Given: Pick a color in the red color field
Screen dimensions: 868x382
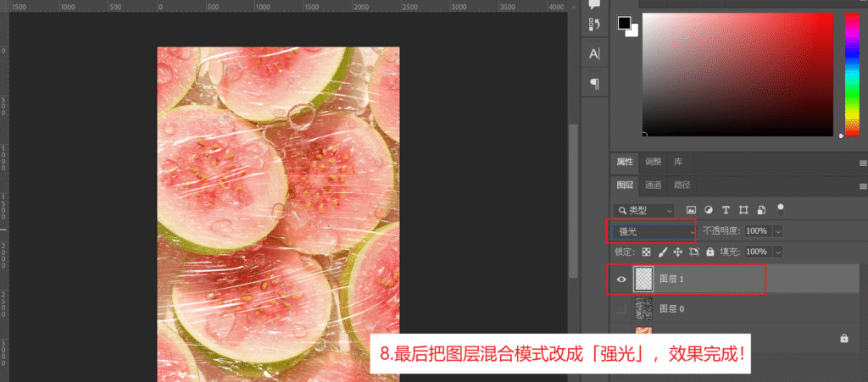Looking at the screenshot, I should (738, 74).
